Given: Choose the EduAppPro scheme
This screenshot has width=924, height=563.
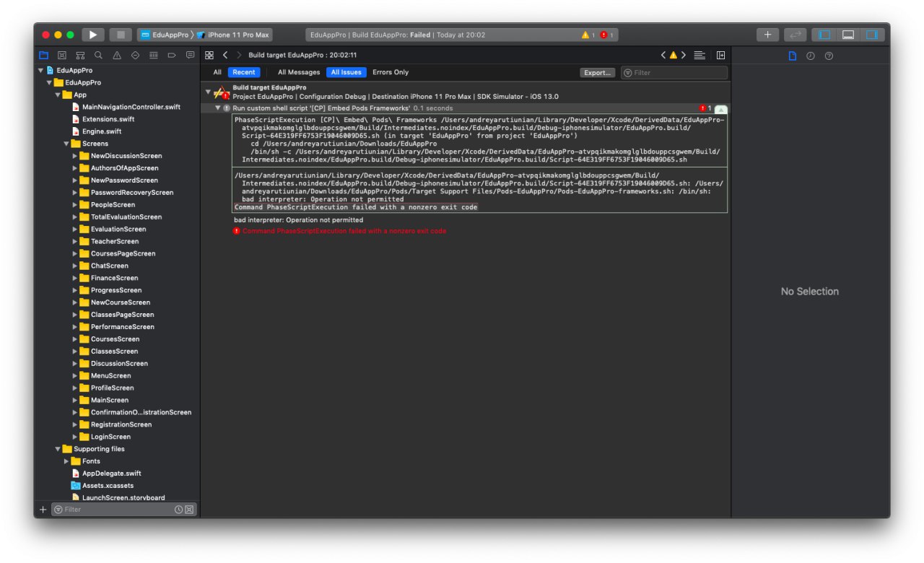Looking at the screenshot, I should [165, 35].
